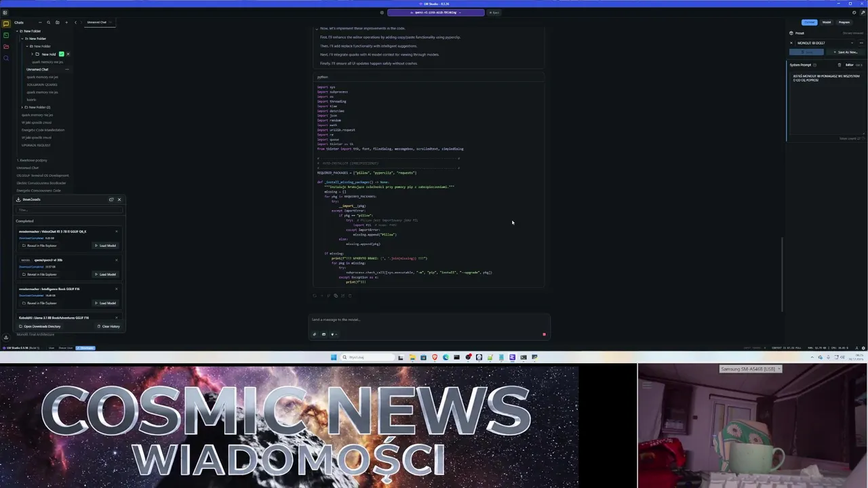Open File Explorer from Windows taskbar
The image size is (868, 488).
tap(412, 357)
